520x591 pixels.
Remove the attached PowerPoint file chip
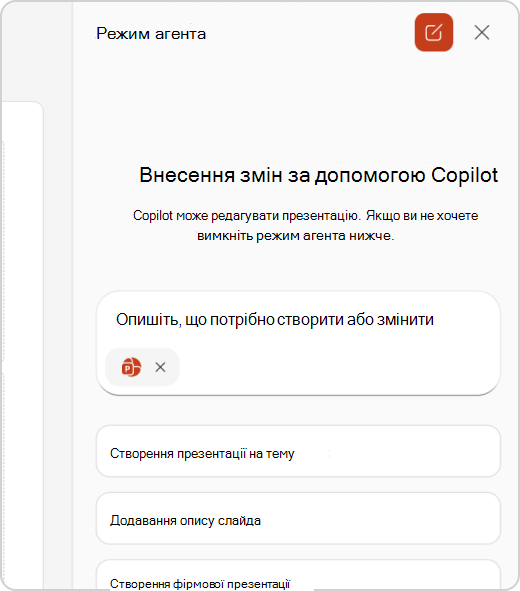(x=161, y=367)
